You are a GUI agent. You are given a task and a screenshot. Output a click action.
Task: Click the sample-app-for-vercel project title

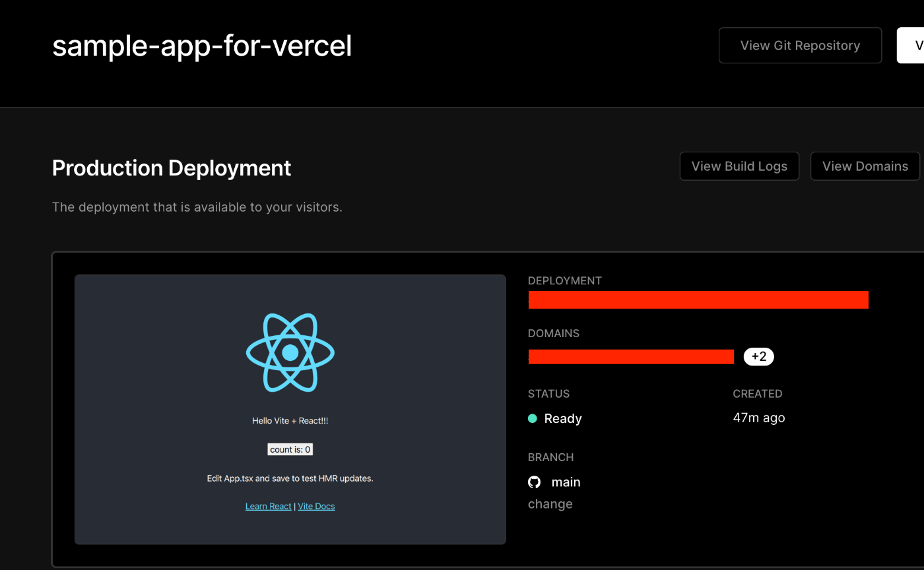click(202, 46)
